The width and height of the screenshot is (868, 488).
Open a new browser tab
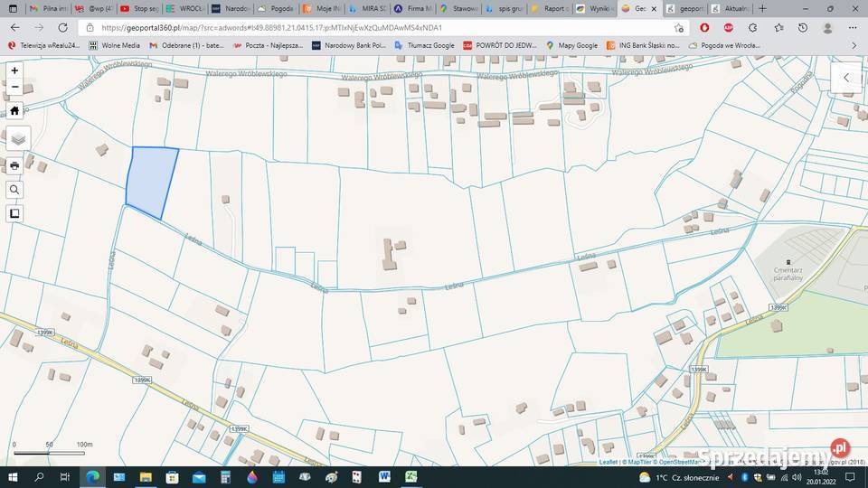(762, 8)
